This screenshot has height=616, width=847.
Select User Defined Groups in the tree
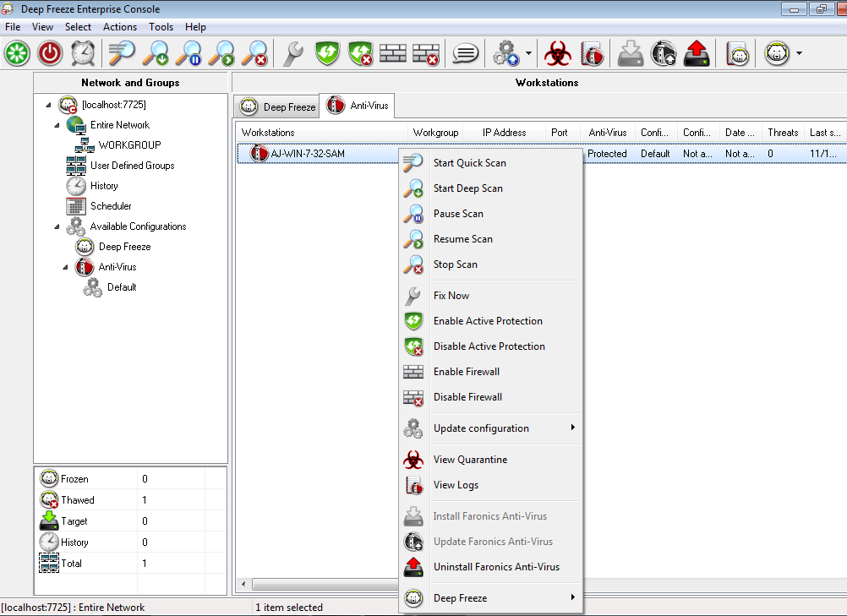pos(133,166)
